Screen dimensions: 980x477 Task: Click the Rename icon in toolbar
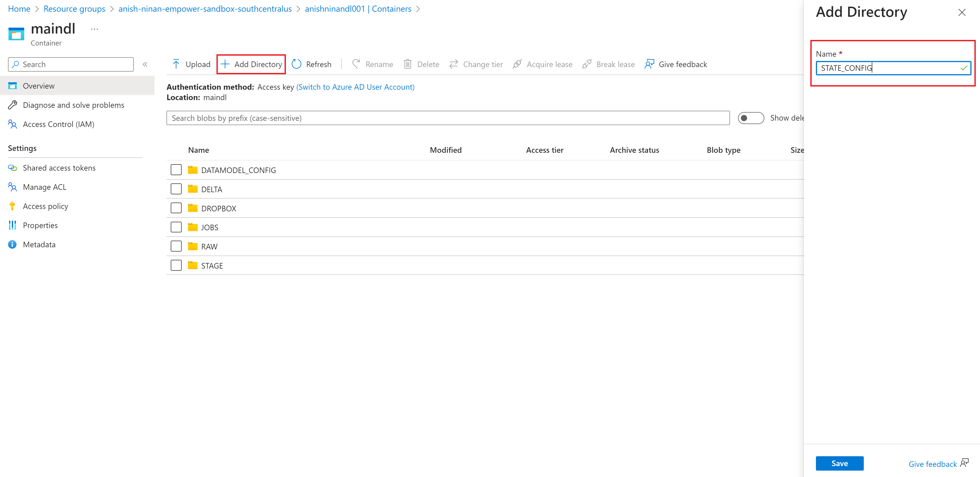click(356, 64)
